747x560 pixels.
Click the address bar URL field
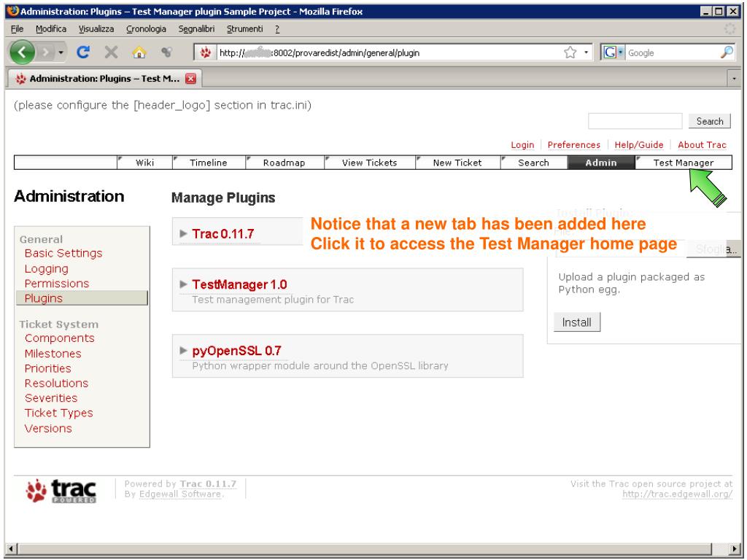[388, 52]
